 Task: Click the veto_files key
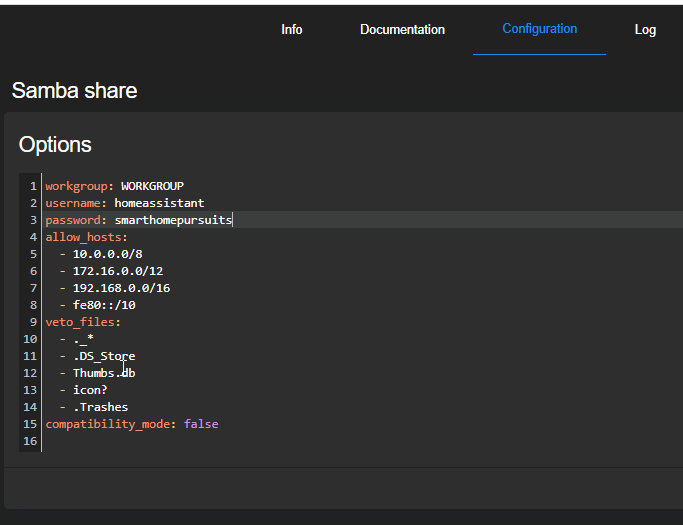click(x=82, y=322)
